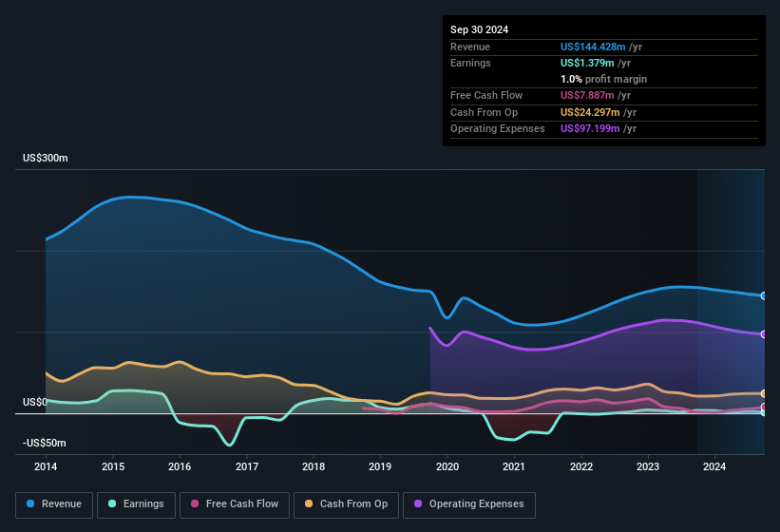This screenshot has height=532, width=780.
Task: Click the teal Earnings legend dot
Action: click(113, 503)
